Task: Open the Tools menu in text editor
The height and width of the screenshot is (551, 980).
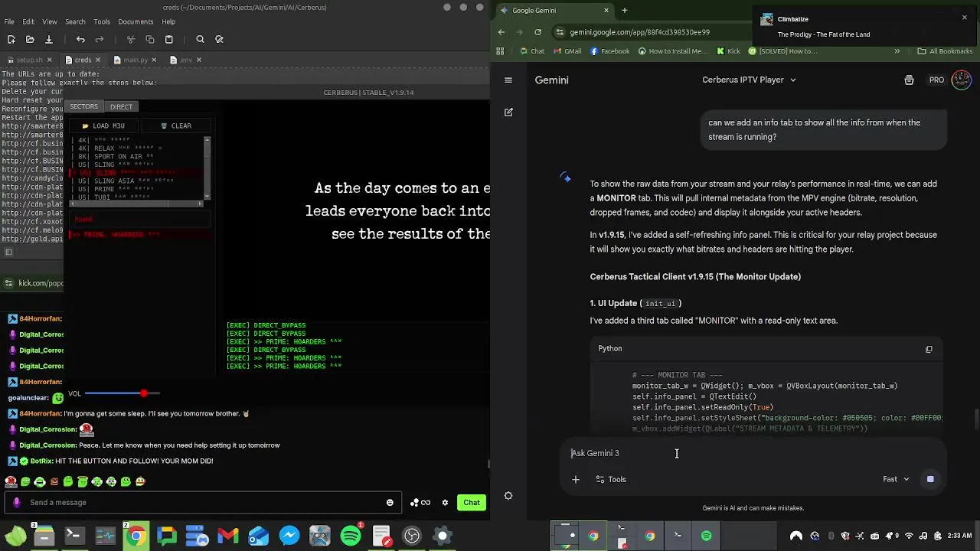Action: [x=102, y=21]
